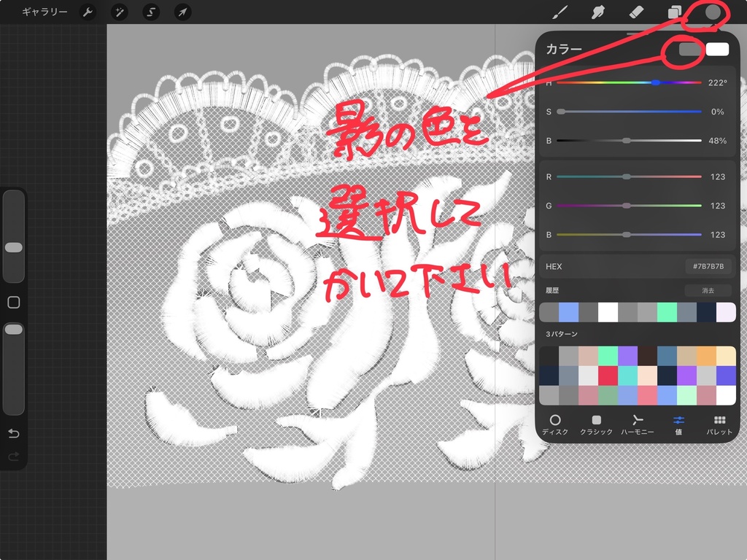This screenshot has width=747, height=560.
Task: Pick the turquoise swatch in palette middle row
Action: [x=627, y=376]
